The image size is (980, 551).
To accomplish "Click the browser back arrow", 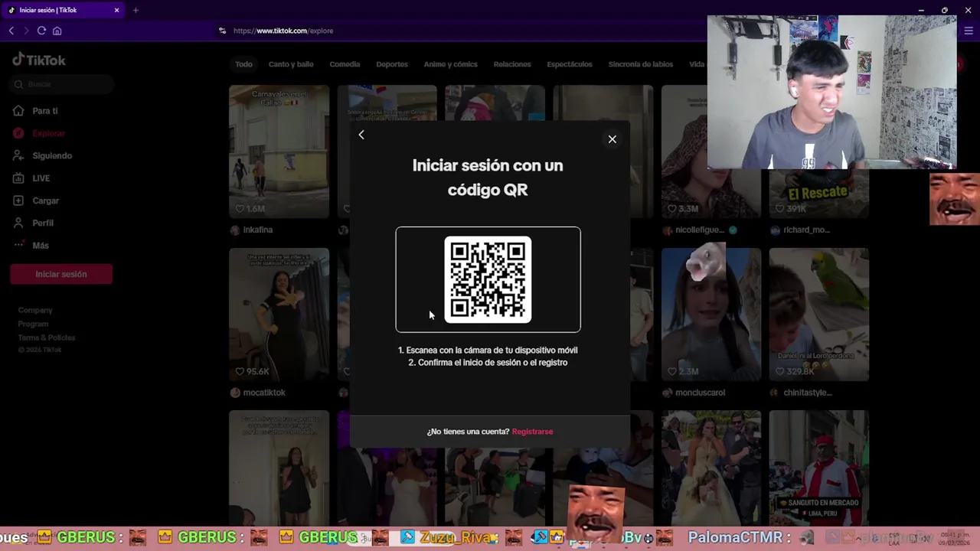I will [11, 31].
